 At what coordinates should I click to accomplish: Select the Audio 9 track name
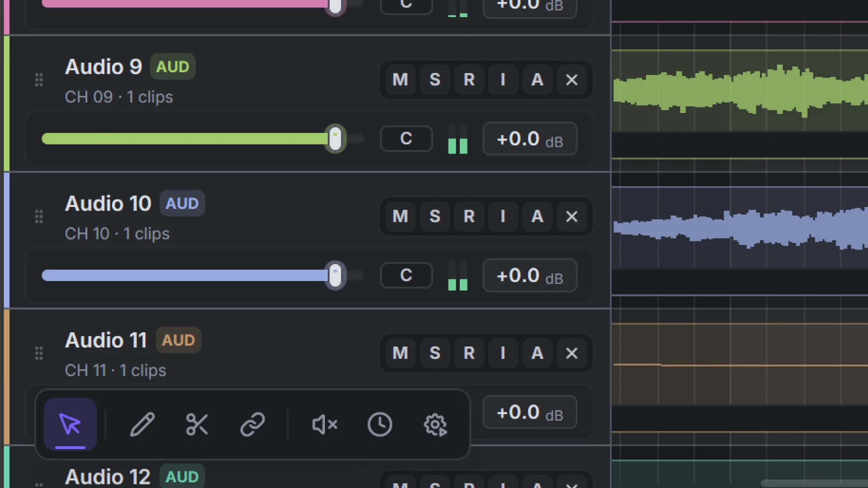click(x=104, y=67)
